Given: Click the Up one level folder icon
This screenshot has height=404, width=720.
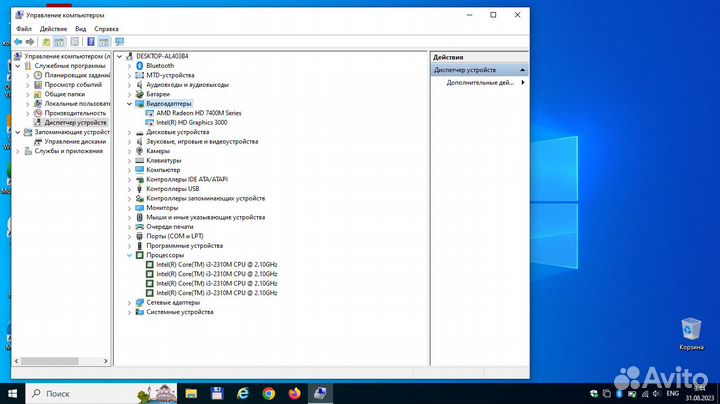Looking at the screenshot, I should point(46,42).
